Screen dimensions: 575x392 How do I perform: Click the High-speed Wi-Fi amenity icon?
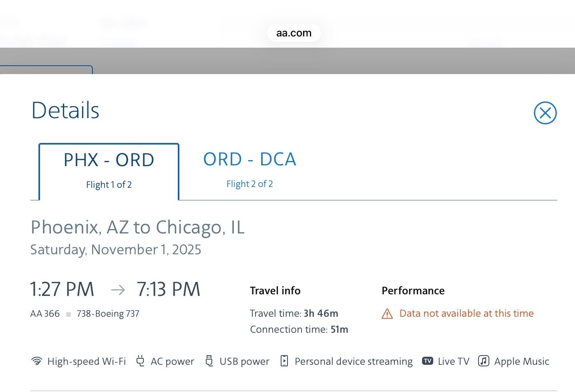[37, 361]
